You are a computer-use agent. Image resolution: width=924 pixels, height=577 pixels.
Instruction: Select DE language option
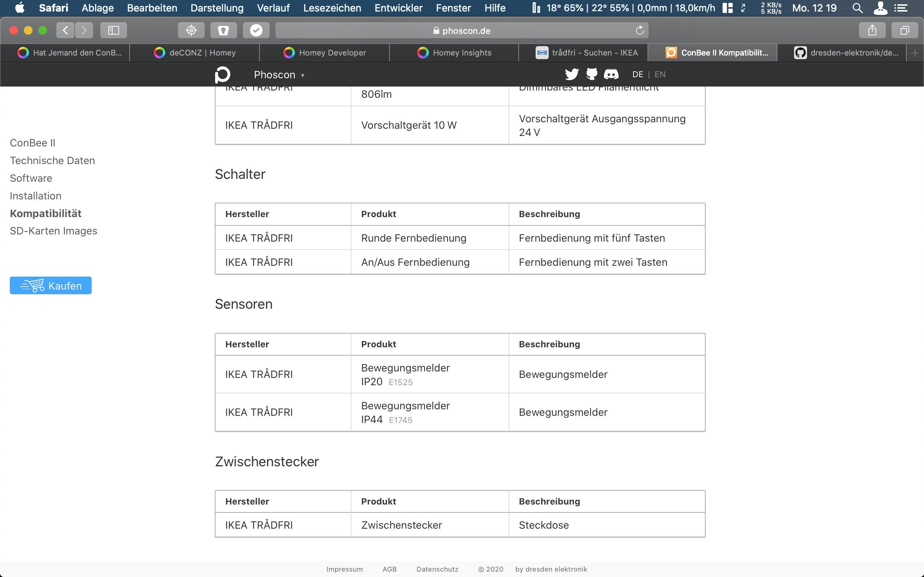637,74
